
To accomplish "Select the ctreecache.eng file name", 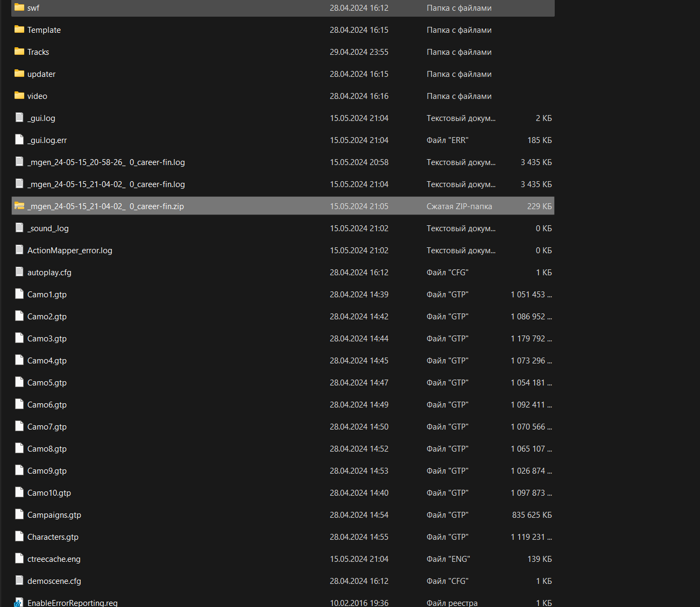I will (x=54, y=559).
